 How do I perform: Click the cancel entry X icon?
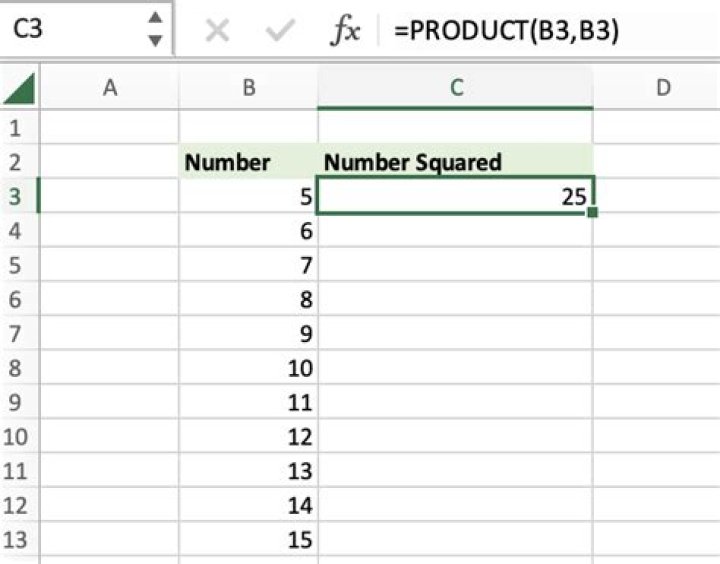[x=216, y=31]
